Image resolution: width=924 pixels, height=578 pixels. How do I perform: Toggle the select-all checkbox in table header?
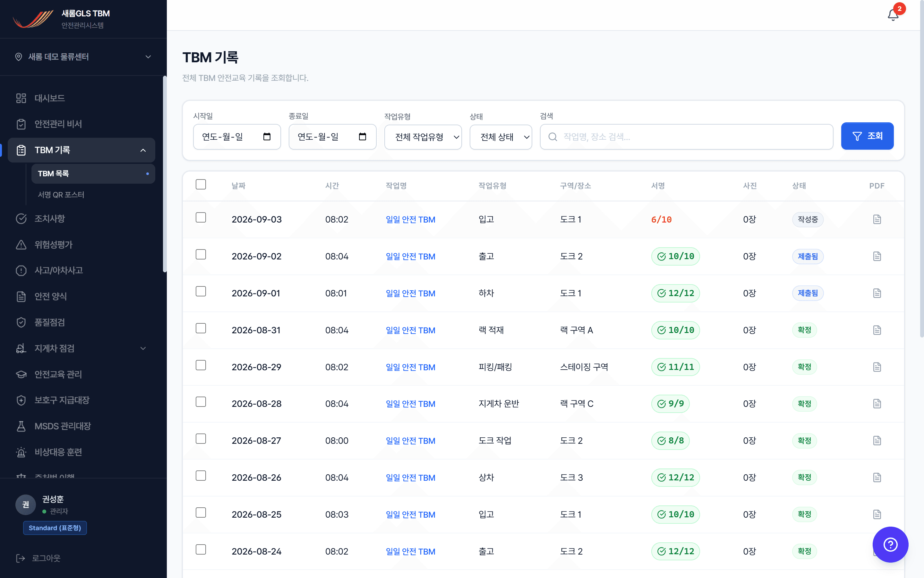pos(201,184)
